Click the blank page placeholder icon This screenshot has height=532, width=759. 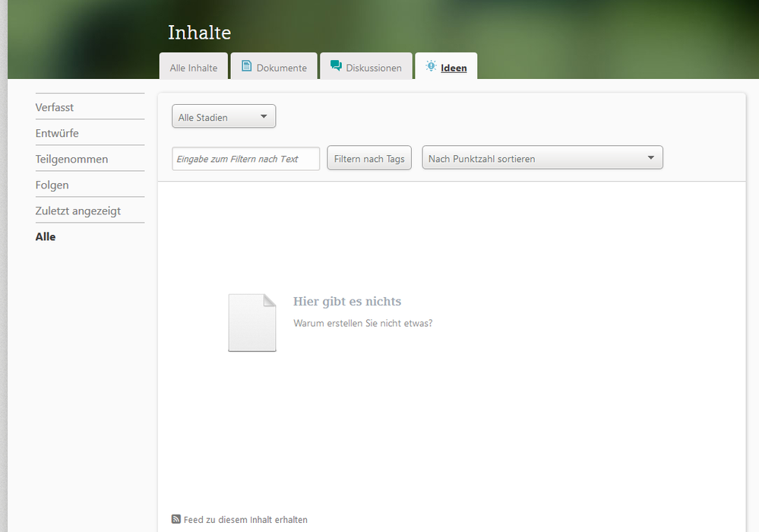click(x=252, y=322)
